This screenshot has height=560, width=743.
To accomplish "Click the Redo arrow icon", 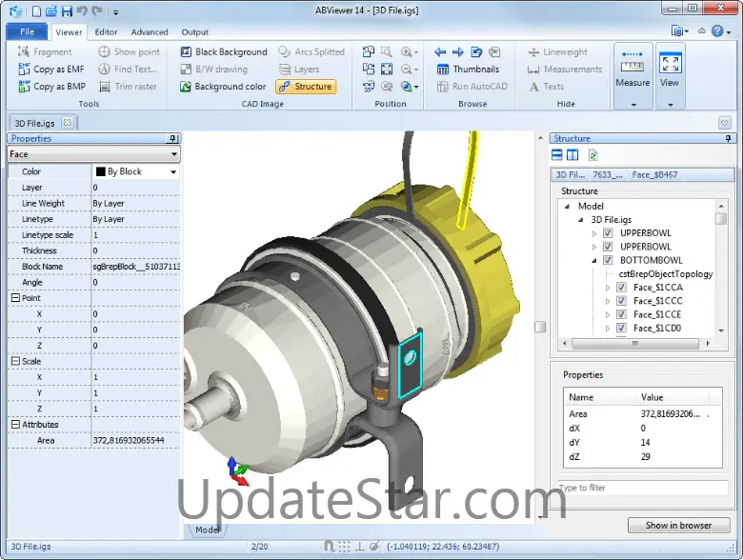I will click(x=97, y=10).
